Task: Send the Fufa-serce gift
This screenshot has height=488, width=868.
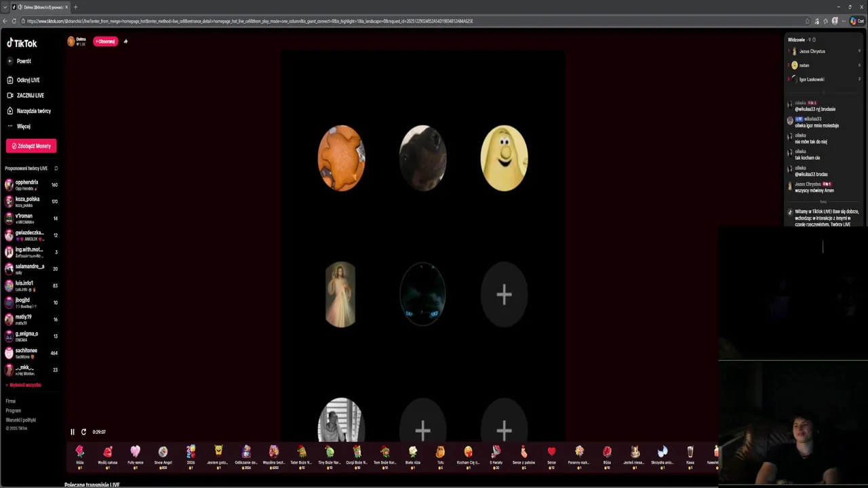Action: coord(136,456)
